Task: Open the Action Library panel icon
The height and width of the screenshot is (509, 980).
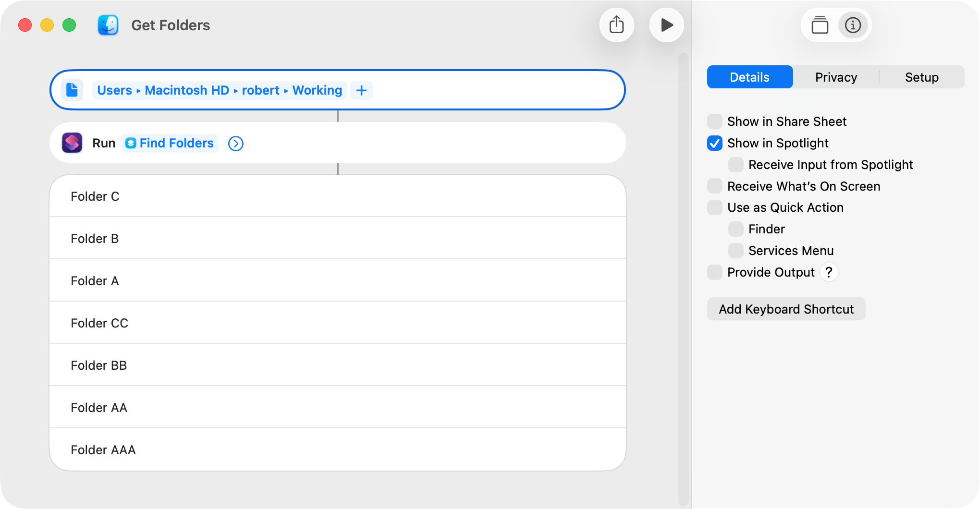Action: point(820,25)
